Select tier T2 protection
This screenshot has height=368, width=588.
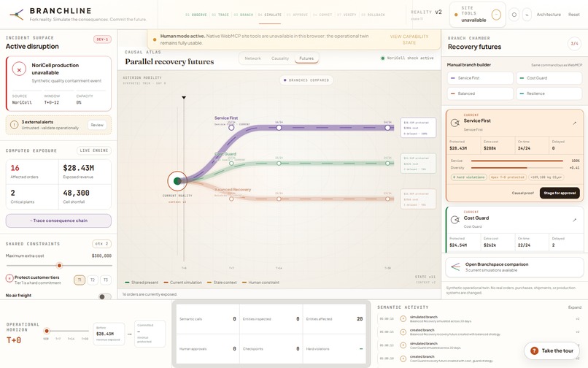coord(93,280)
